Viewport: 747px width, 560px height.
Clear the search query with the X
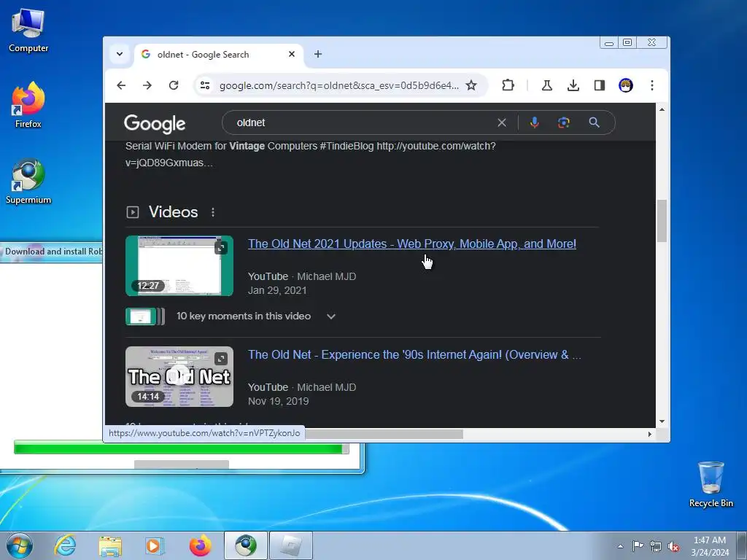[502, 122]
